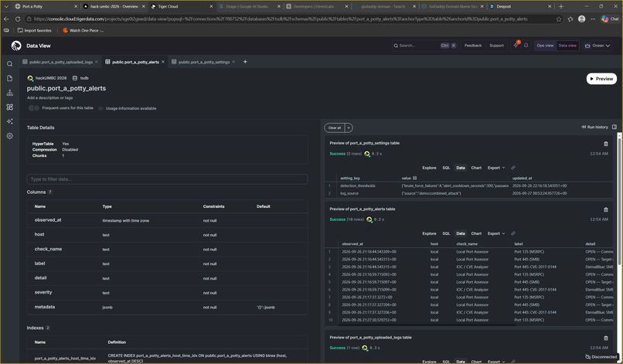Click the hackUMBC 2026 service icon
623x364 pixels.
pyautogui.click(x=30, y=78)
